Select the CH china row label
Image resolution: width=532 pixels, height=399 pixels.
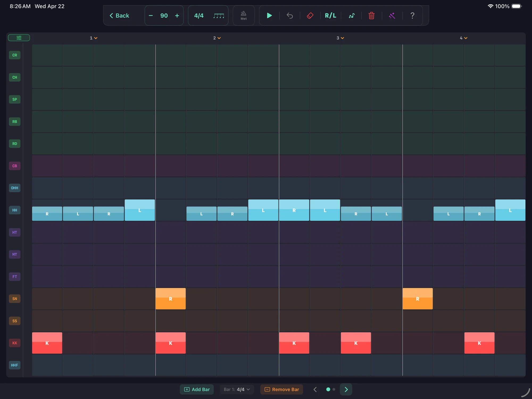[x=15, y=77]
